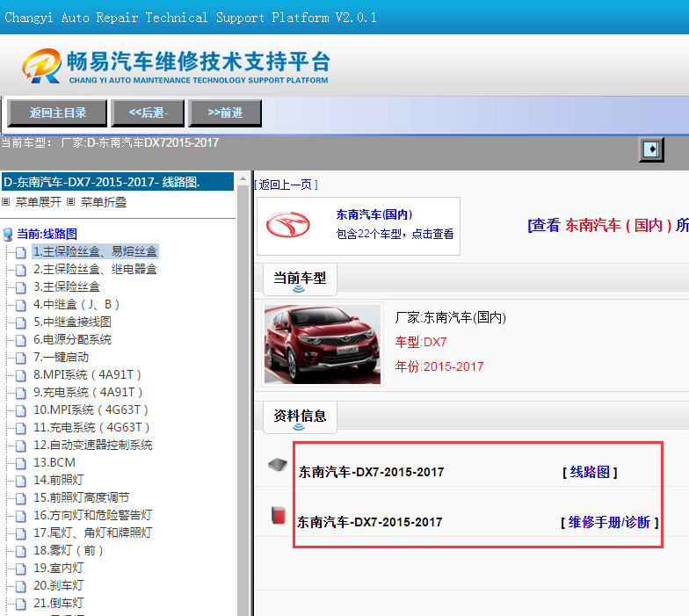Click page icon of 14.前照灯

coord(21,481)
